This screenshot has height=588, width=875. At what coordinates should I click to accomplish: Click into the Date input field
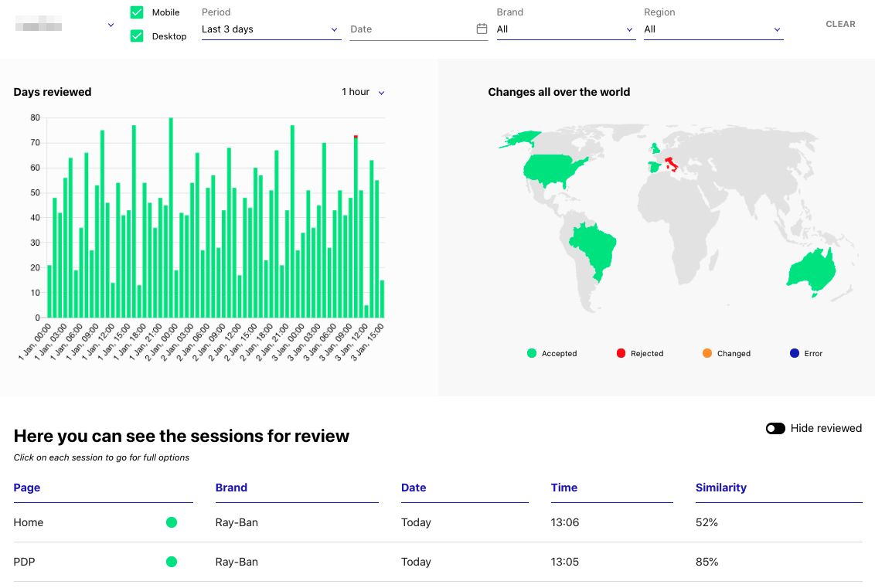pos(410,29)
